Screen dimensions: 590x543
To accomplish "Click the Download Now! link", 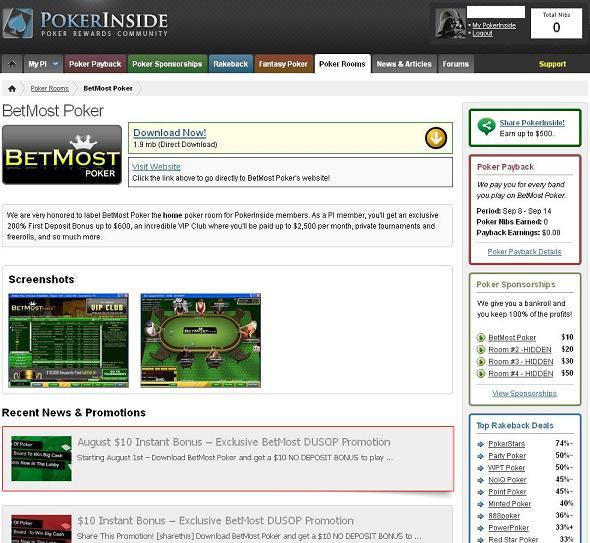I will pyautogui.click(x=170, y=133).
